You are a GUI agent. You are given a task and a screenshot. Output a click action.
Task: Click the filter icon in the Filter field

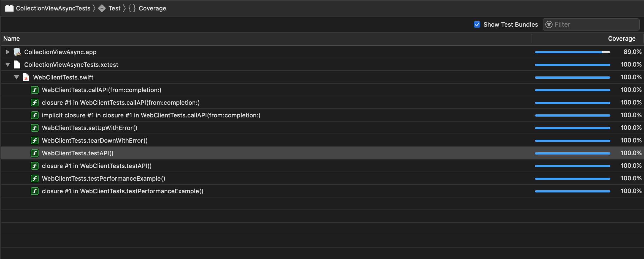pyautogui.click(x=549, y=24)
